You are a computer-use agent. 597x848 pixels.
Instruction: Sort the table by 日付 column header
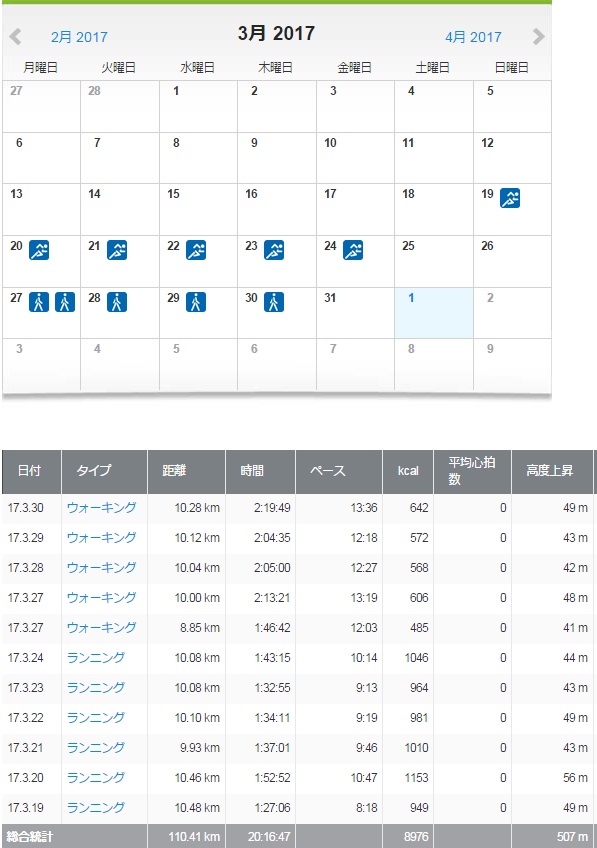point(31,472)
